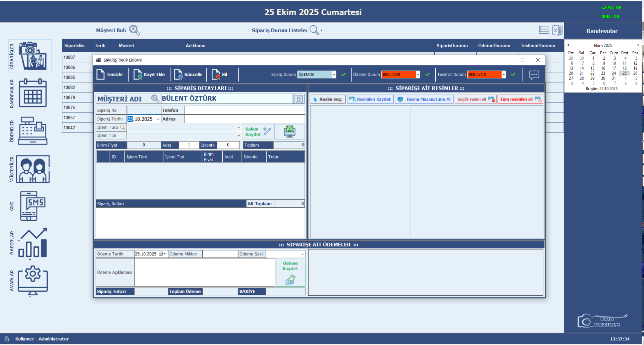Open the Müşteriler people icon

click(33, 169)
